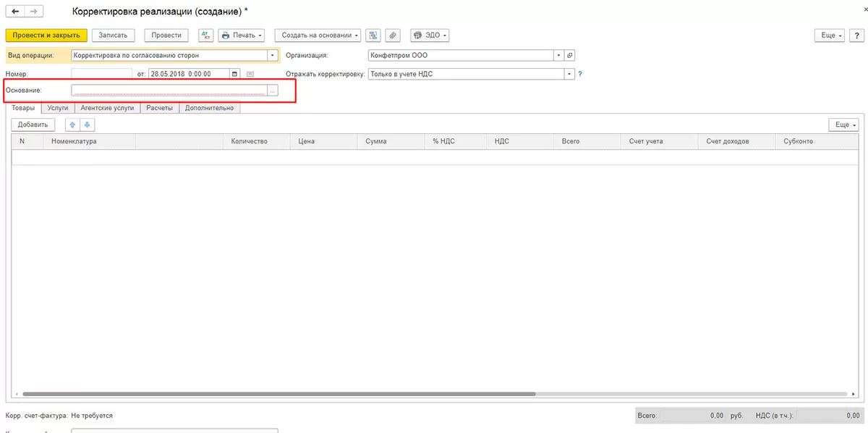Open the Организация link icon beside dropdown
868x433 pixels.
(569, 55)
